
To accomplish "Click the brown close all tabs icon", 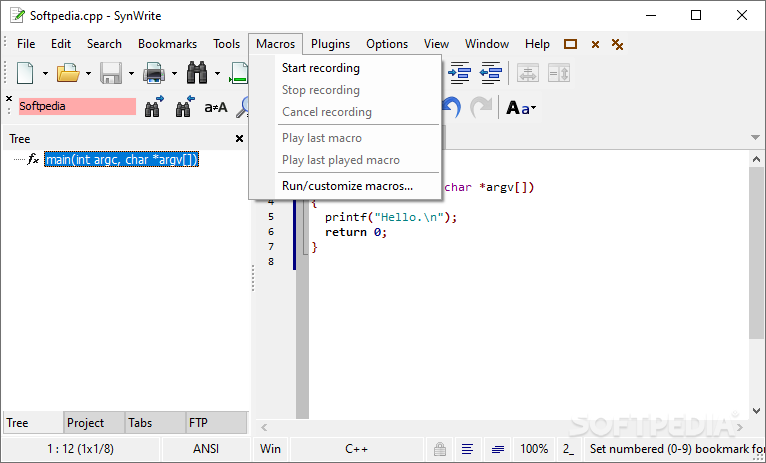I will pos(617,44).
